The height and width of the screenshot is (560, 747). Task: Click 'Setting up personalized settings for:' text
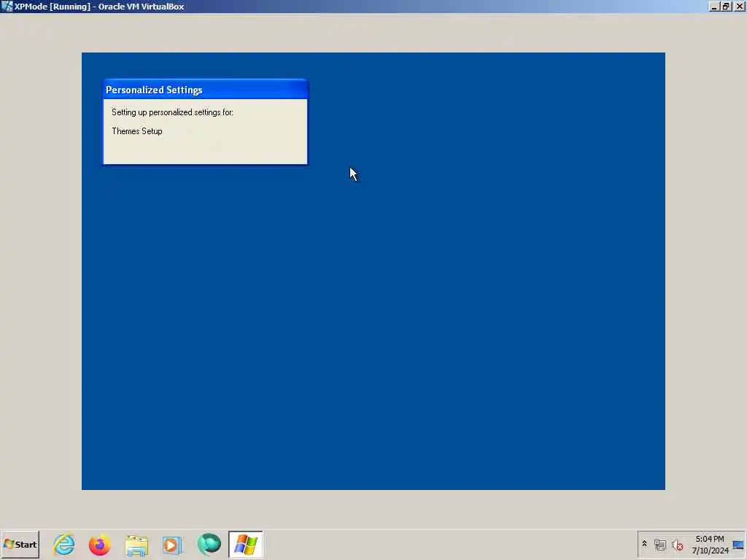coord(172,112)
